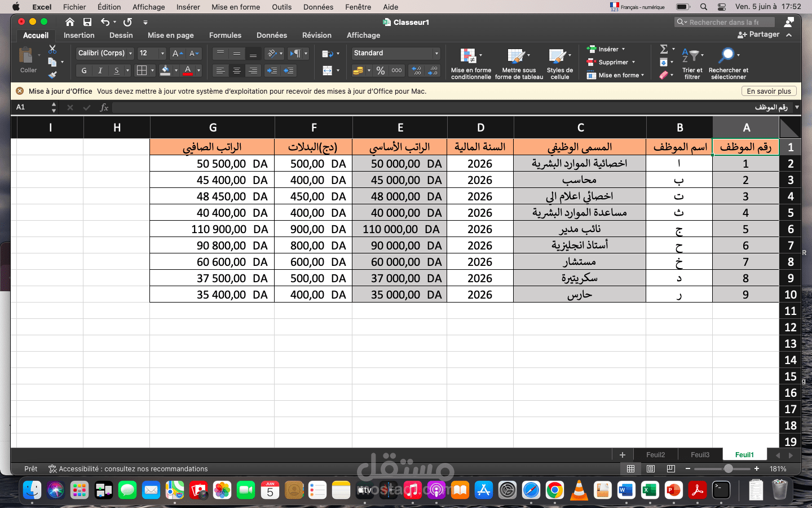Expand the borders dropdown arrow

point(152,71)
